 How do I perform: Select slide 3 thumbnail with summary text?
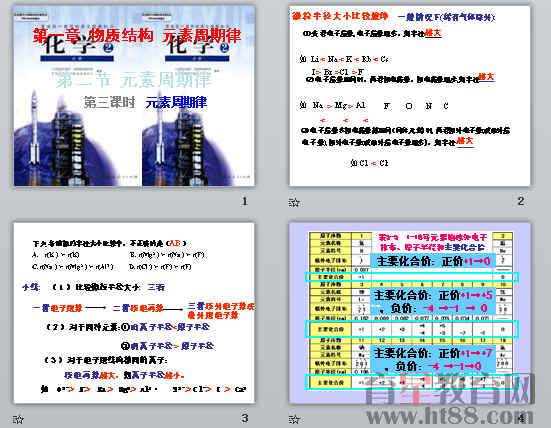pos(134,313)
